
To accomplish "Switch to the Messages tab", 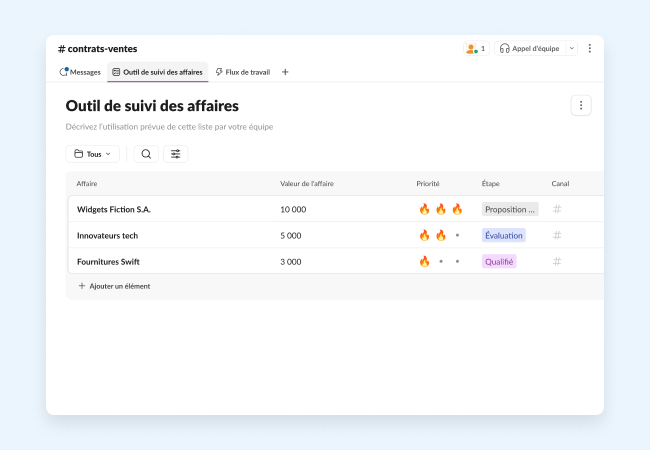I will (80, 72).
